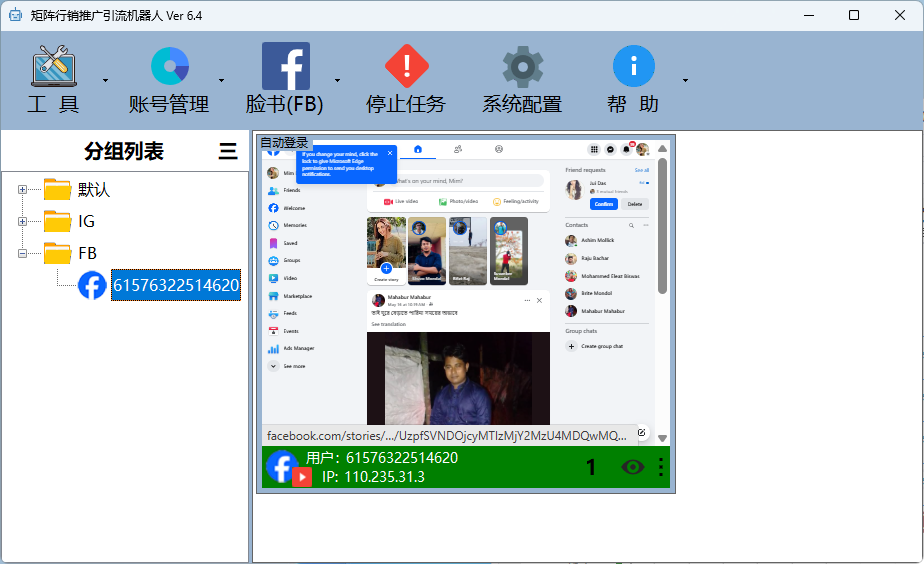The image size is (924, 564).
Task: Open Mahabur Mahabur post options dots
Action: [x=527, y=301]
